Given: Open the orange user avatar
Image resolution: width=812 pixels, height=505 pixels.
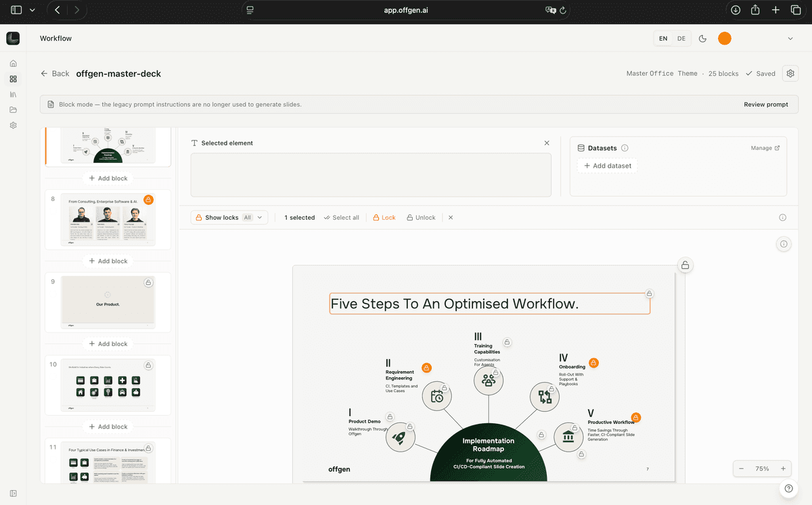Looking at the screenshot, I should (725, 39).
